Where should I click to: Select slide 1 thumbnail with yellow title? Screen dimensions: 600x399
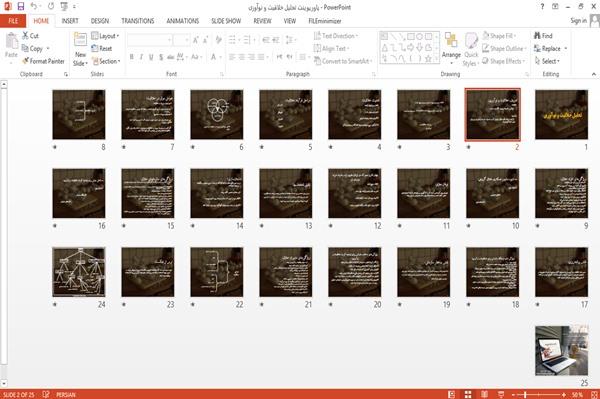coord(561,114)
